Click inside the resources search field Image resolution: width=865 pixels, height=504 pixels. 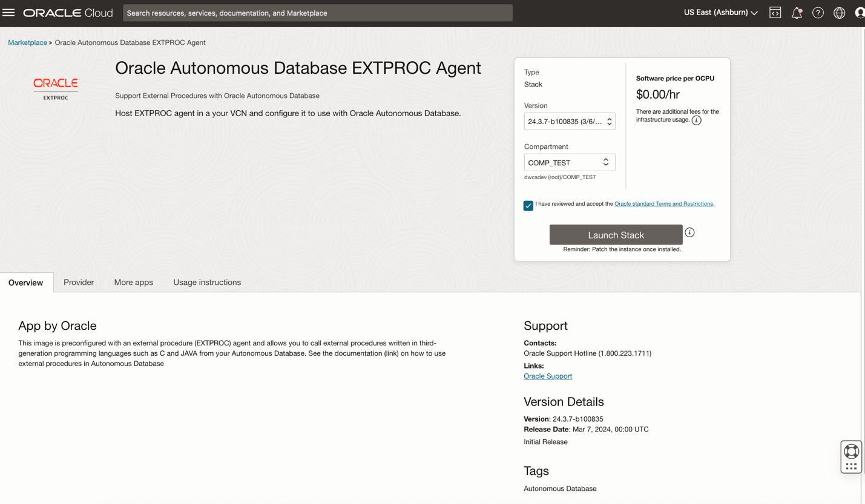317,12
